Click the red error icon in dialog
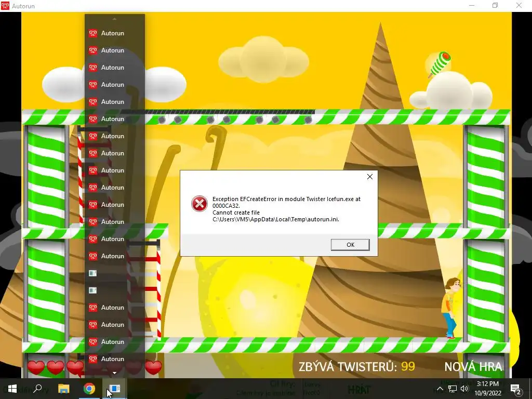532x399 pixels. (199, 204)
